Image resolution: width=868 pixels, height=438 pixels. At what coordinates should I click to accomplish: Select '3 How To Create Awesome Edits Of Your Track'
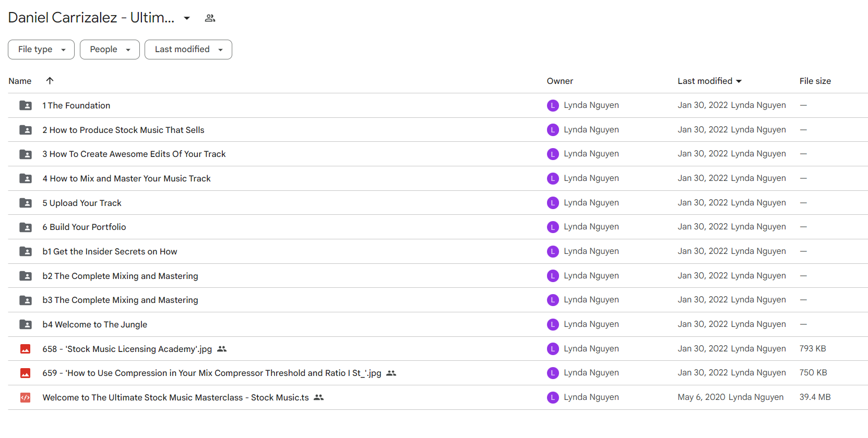pyautogui.click(x=134, y=154)
